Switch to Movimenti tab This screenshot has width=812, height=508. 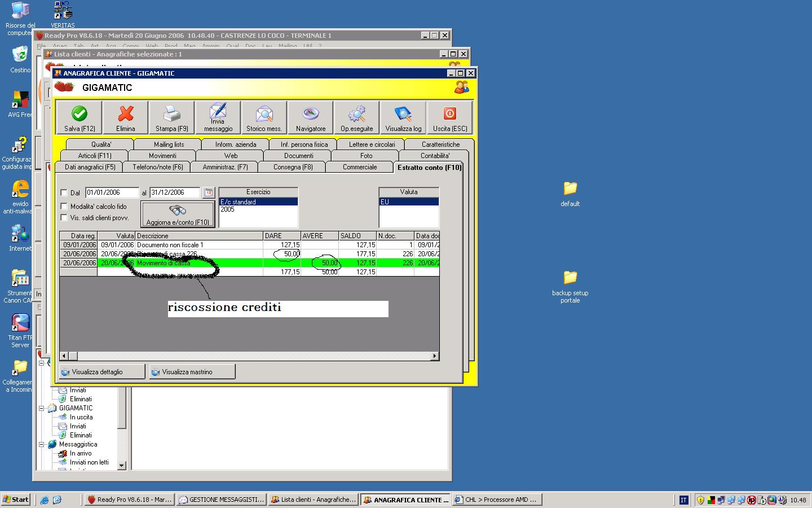click(x=162, y=156)
